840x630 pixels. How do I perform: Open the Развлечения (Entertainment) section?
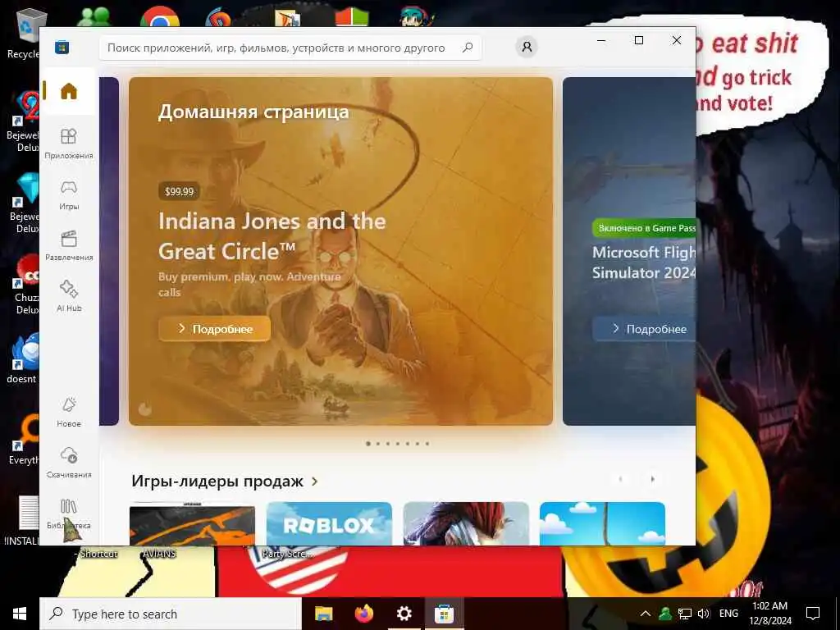point(69,246)
